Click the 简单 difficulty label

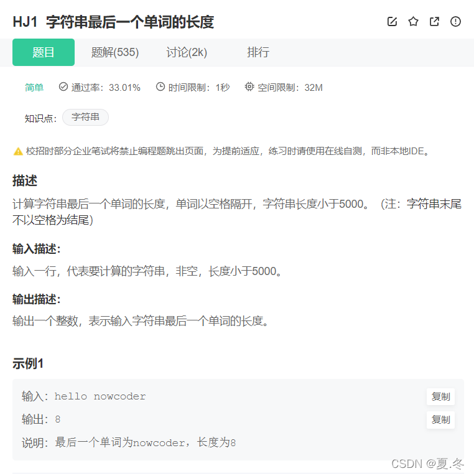coord(34,88)
